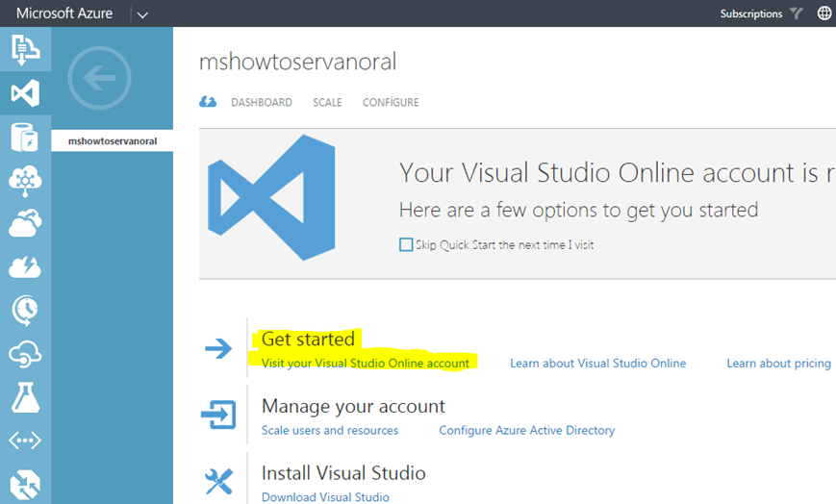Visit your Visual Studio Online account

pos(366,363)
